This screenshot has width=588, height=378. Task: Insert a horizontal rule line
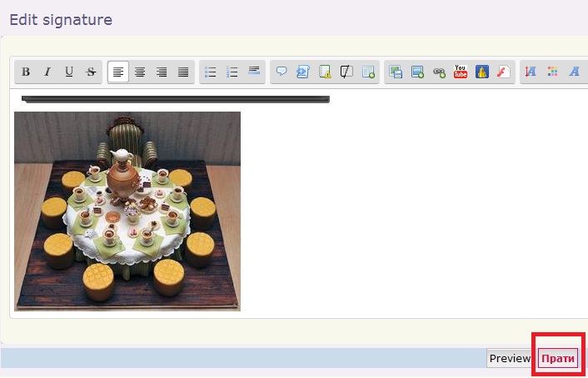[254, 72]
